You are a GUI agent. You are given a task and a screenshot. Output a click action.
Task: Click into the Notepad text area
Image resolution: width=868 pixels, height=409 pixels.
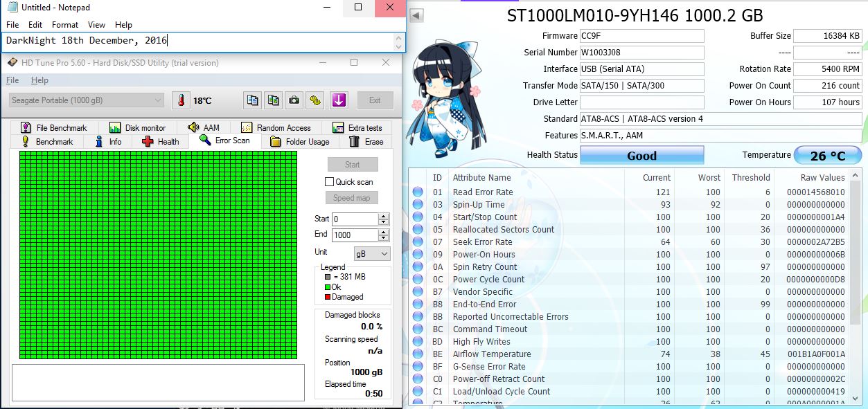197,41
